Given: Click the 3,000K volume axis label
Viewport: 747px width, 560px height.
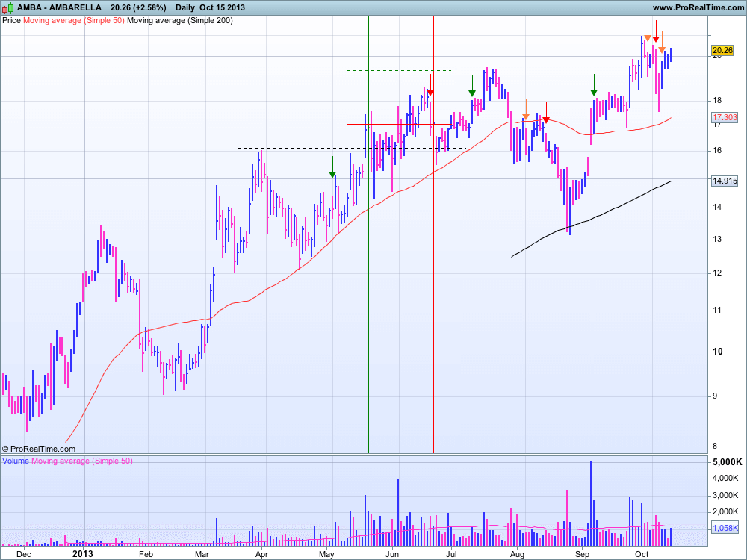Looking at the screenshot, I should [x=725, y=495].
